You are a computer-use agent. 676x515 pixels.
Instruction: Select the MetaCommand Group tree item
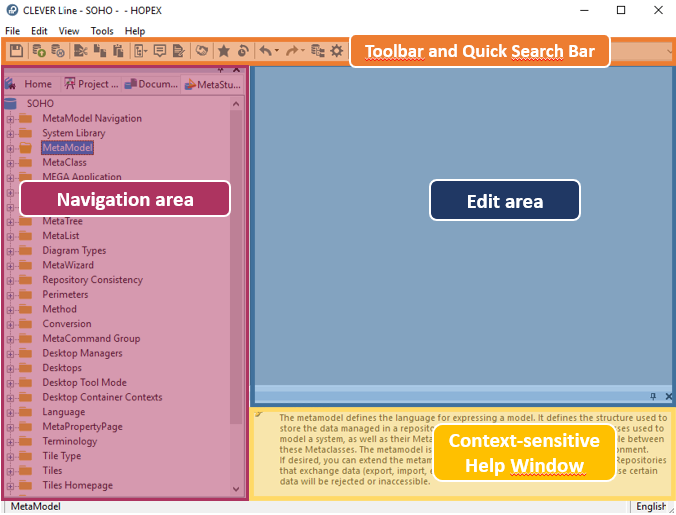(x=91, y=338)
